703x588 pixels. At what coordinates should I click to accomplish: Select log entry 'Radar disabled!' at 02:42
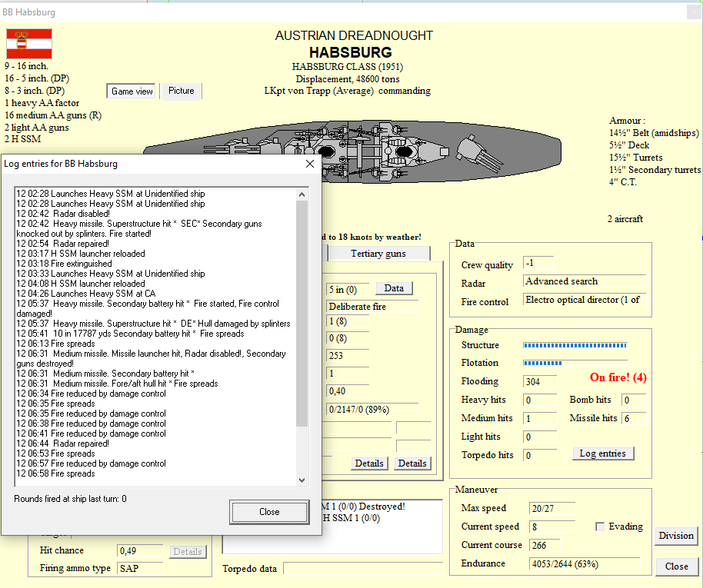coord(63,214)
